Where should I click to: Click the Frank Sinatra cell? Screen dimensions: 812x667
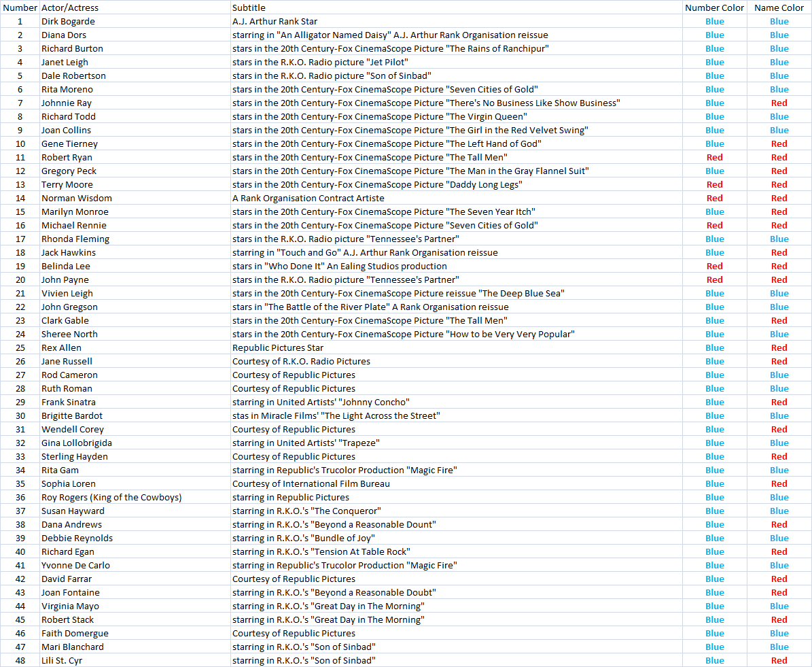click(135, 402)
